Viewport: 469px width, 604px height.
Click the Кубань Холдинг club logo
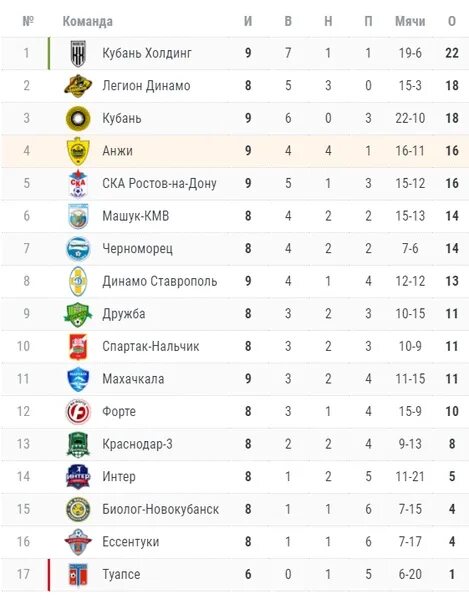(78, 53)
